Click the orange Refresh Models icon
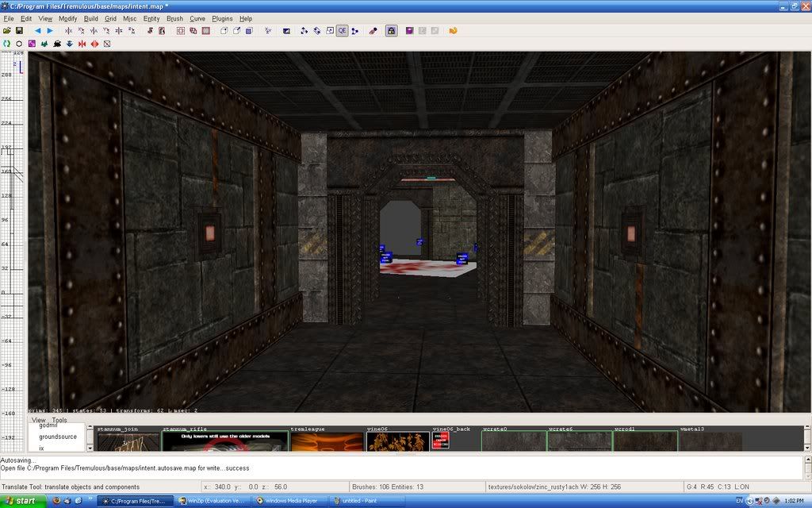 (453, 31)
